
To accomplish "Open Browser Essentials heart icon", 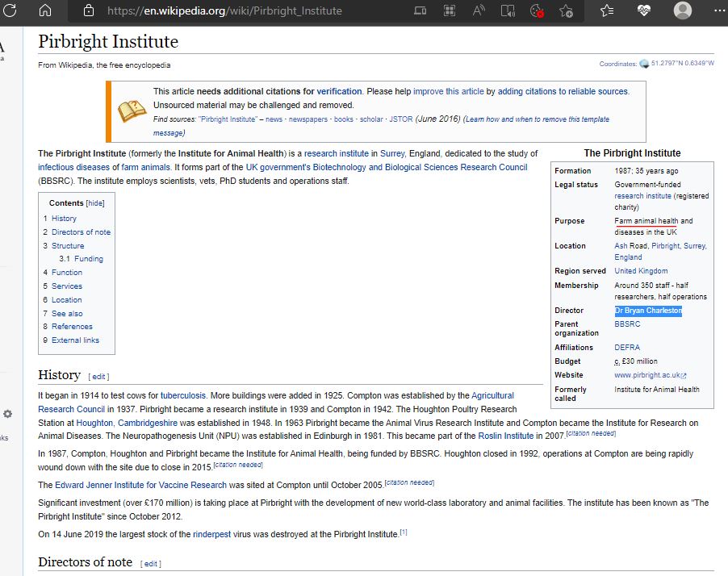I will point(643,10).
